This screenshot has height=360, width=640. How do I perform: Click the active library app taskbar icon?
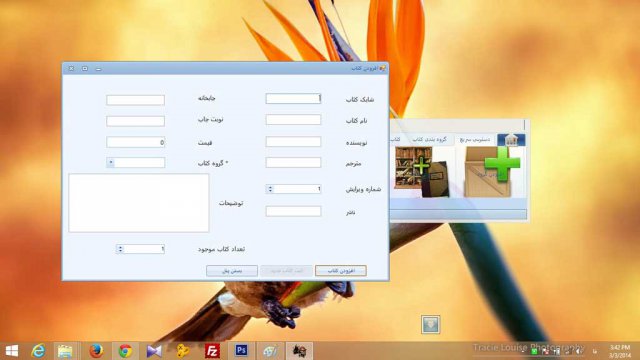(x=299, y=351)
